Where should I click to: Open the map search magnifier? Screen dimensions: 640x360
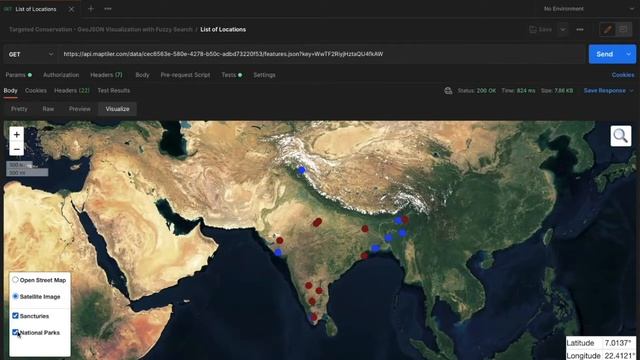tap(620, 136)
